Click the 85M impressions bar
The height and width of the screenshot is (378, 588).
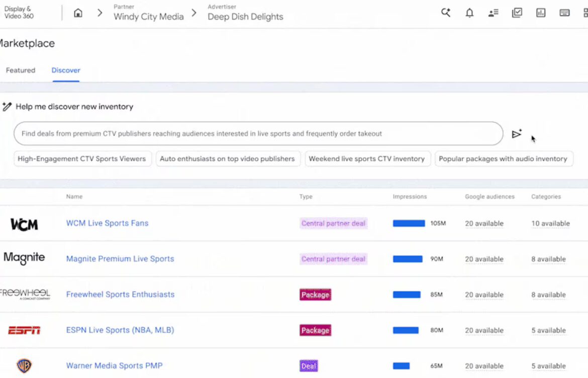407,295
